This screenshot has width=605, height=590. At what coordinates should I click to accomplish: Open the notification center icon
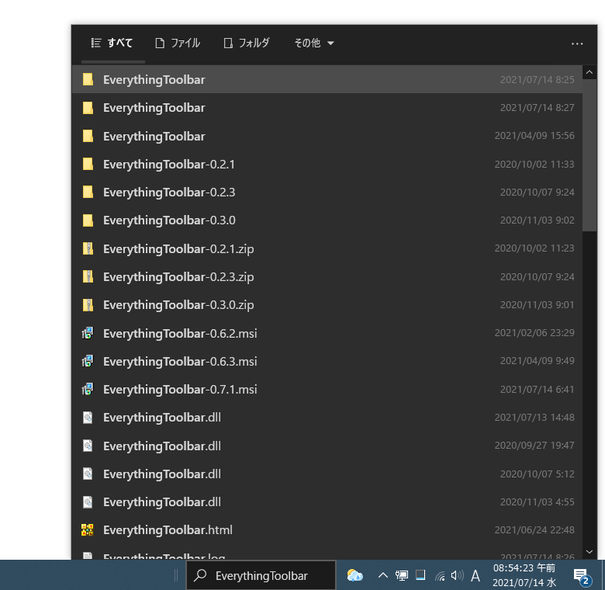point(581,576)
